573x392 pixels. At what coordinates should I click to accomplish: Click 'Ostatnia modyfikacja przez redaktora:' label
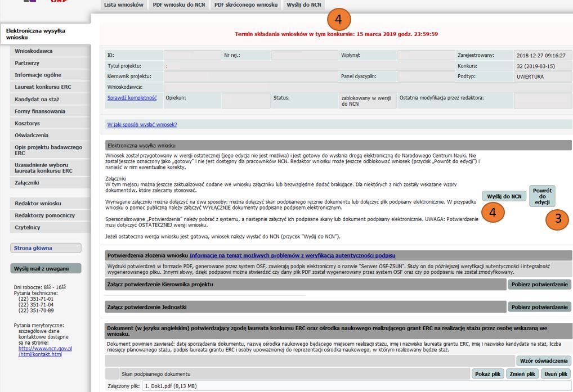441,98
